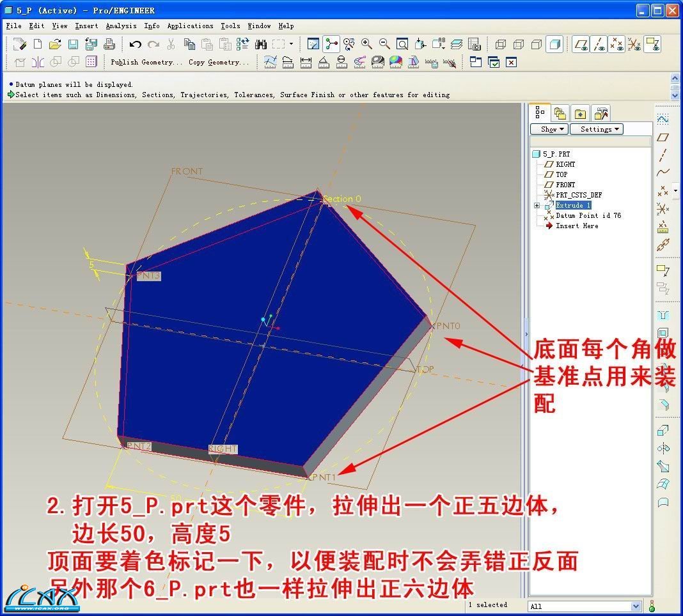The image size is (683, 616).
Task: Select the Folder Browser tab
Action: pyautogui.click(x=560, y=114)
